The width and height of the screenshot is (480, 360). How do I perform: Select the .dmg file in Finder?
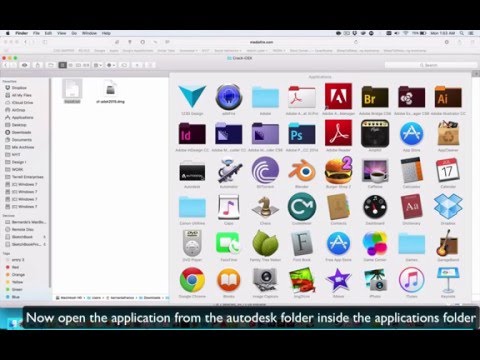tap(110, 91)
